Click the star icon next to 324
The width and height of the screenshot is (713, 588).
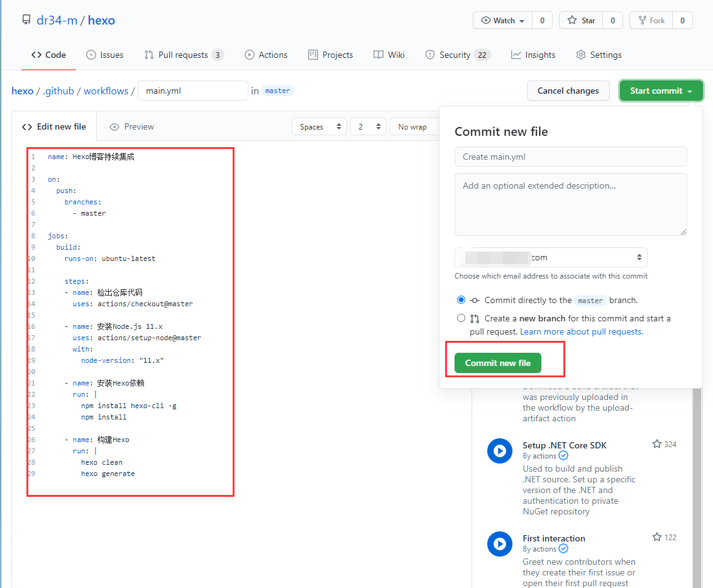pyautogui.click(x=656, y=444)
